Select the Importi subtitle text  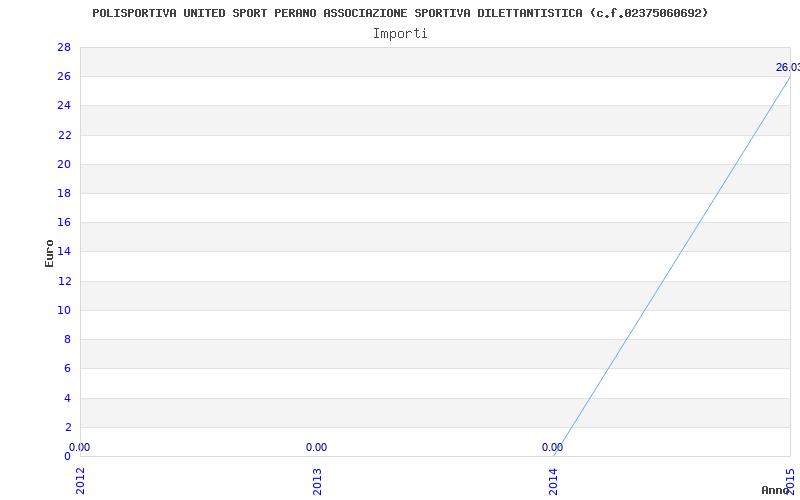pos(400,34)
